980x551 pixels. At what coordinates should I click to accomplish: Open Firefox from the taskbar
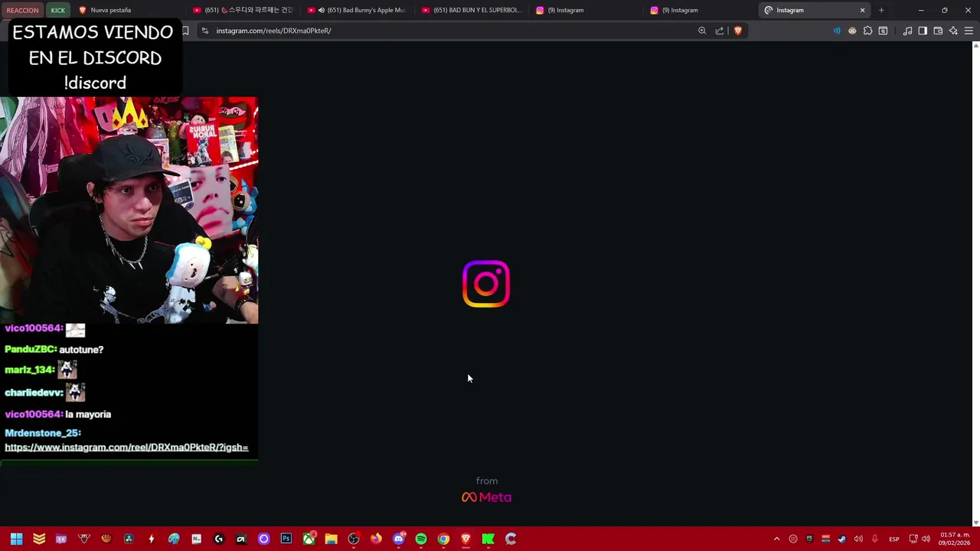tap(376, 539)
